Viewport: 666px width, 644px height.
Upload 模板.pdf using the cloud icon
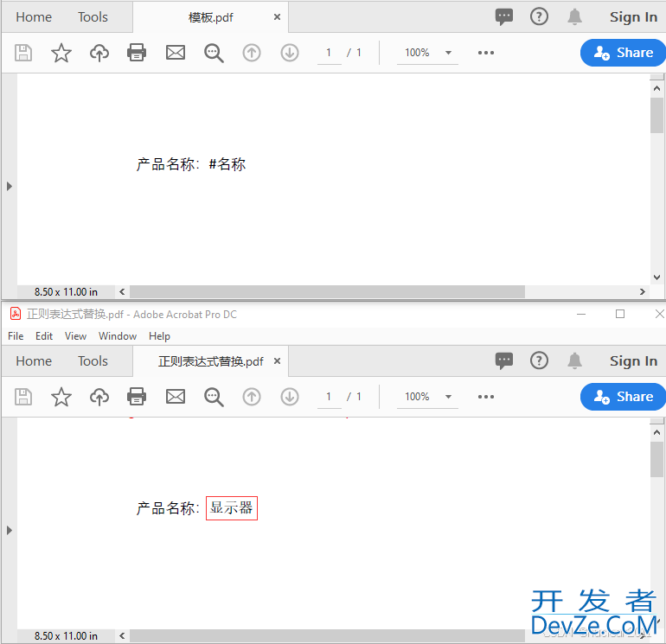coord(99,53)
